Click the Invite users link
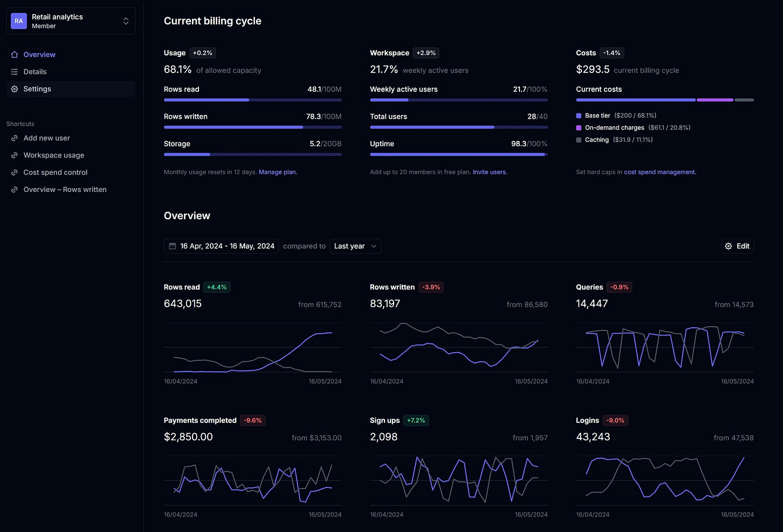This screenshot has width=783, height=532. coord(489,172)
